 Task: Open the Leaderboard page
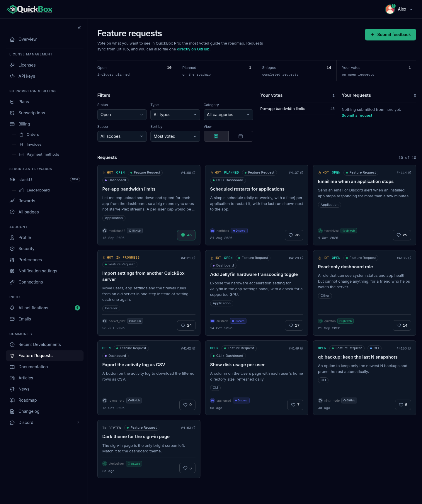[x=38, y=190]
